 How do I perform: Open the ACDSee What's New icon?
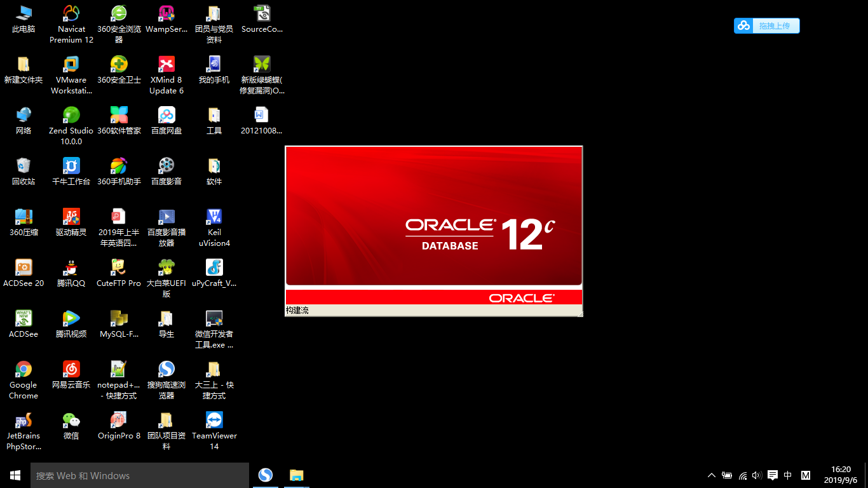click(24, 324)
